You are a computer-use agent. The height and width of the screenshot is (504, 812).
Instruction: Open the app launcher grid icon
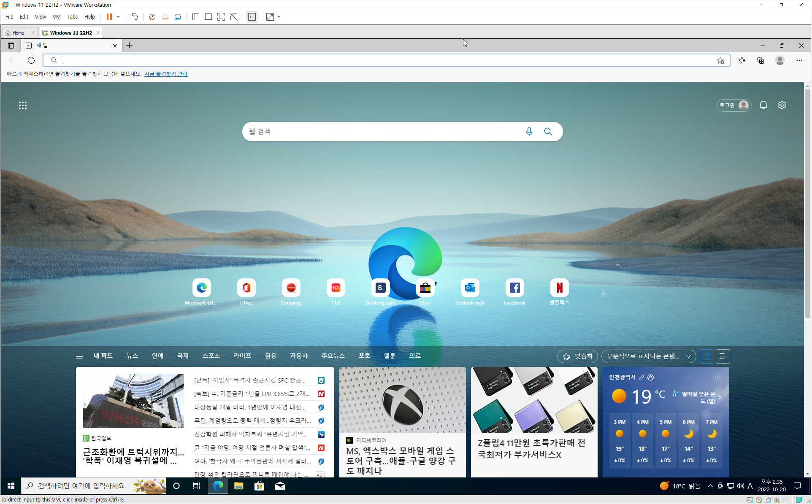(23, 105)
